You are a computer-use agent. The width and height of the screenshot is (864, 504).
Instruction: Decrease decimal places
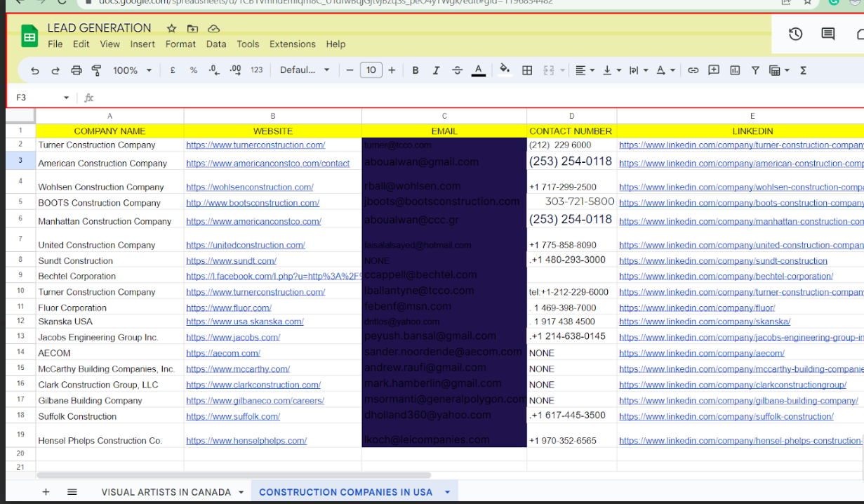tap(215, 70)
